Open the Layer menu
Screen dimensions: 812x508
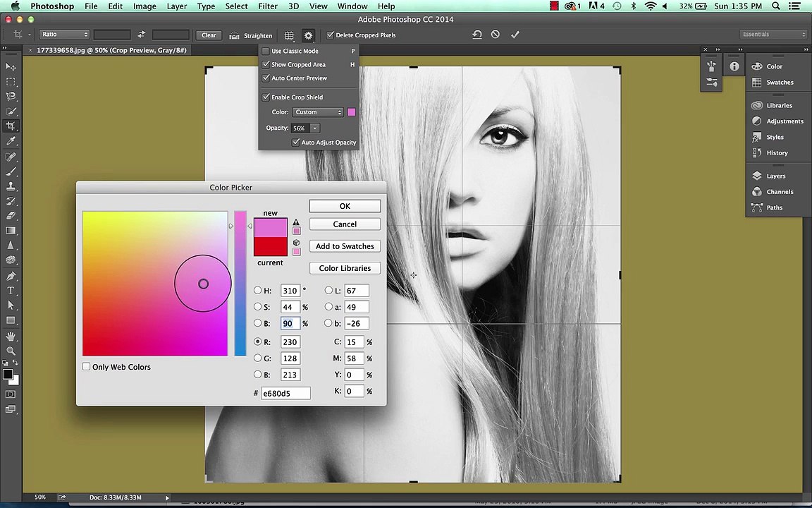click(177, 6)
